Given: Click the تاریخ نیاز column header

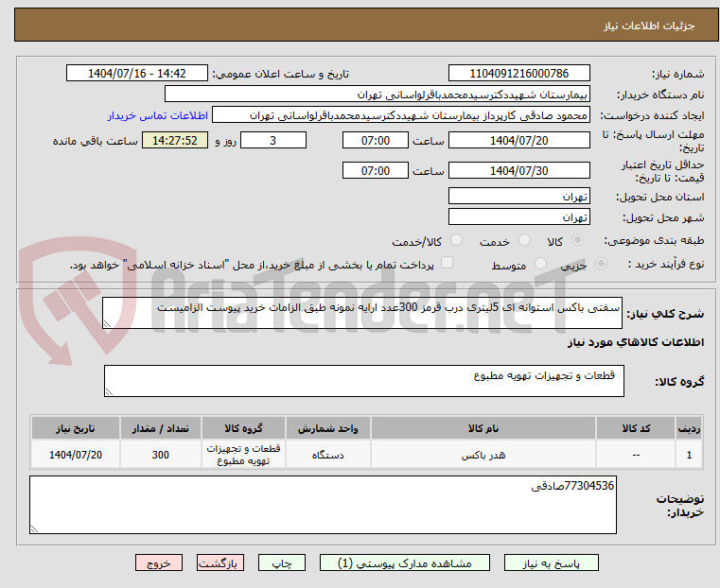Looking at the screenshot, I should coord(76,428).
